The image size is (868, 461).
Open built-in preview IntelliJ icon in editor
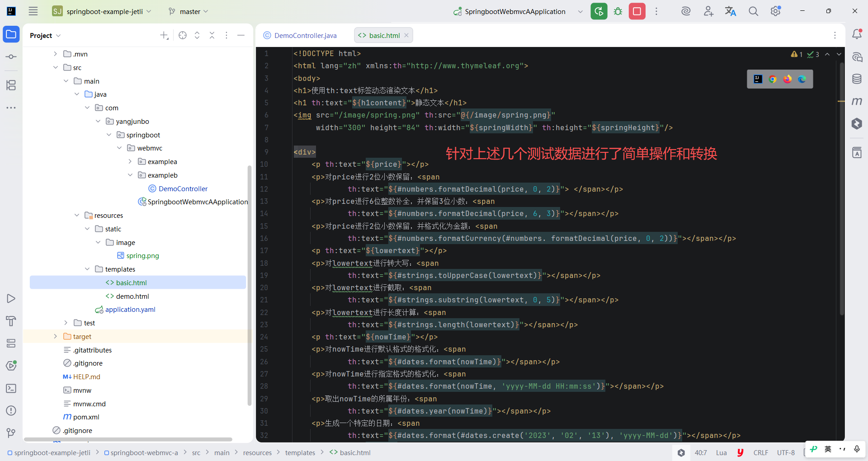(758, 79)
